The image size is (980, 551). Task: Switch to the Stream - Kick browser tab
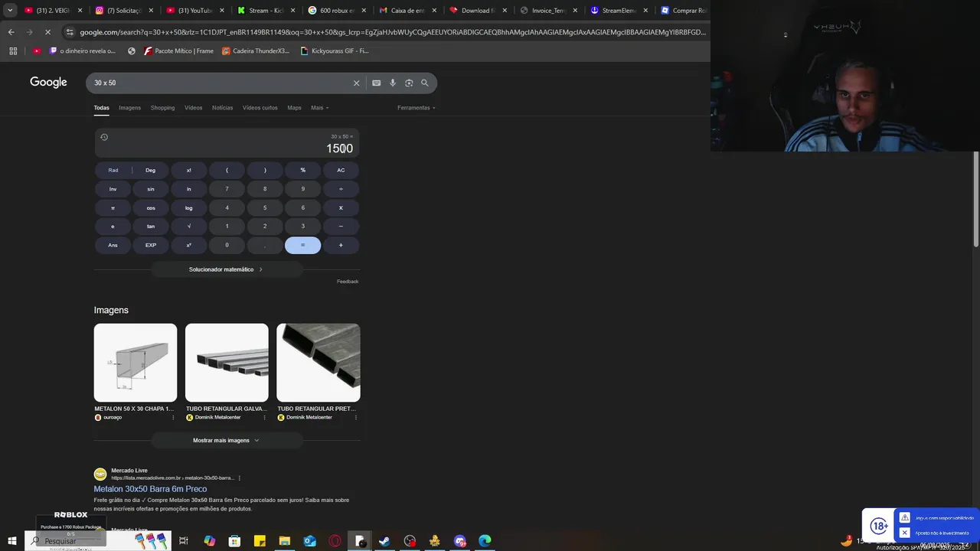pyautogui.click(x=266, y=11)
